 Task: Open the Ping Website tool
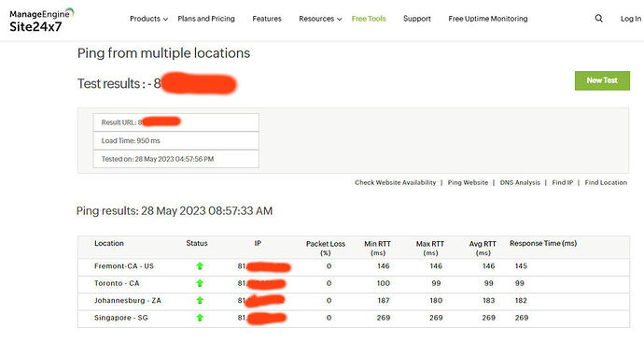point(468,182)
